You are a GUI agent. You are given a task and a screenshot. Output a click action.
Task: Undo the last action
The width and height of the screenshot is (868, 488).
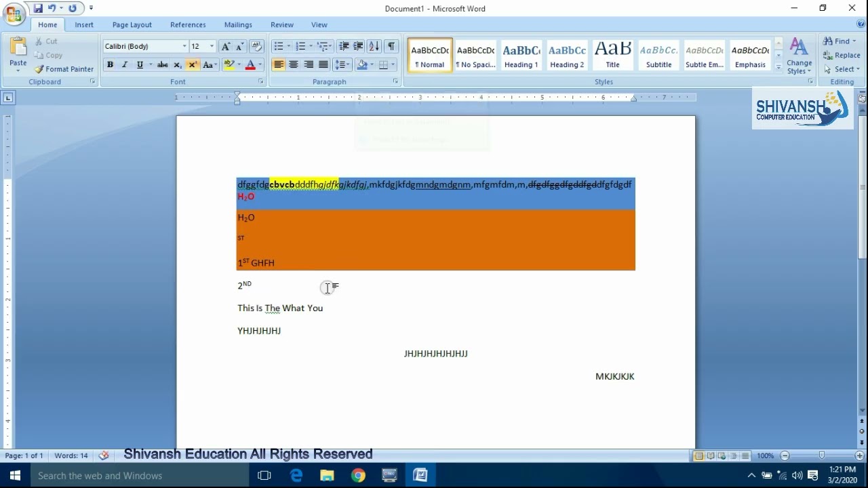point(52,8)
